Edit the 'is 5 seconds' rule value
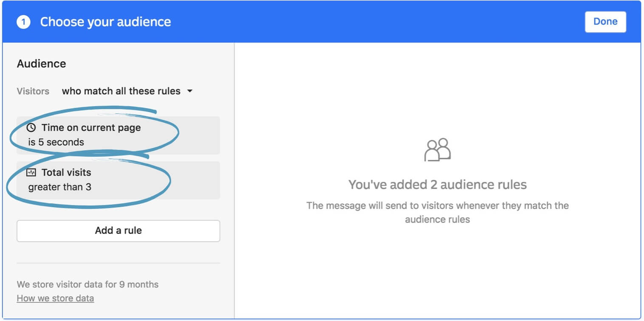This screenshot has height=321, width=644. (56, 142)
